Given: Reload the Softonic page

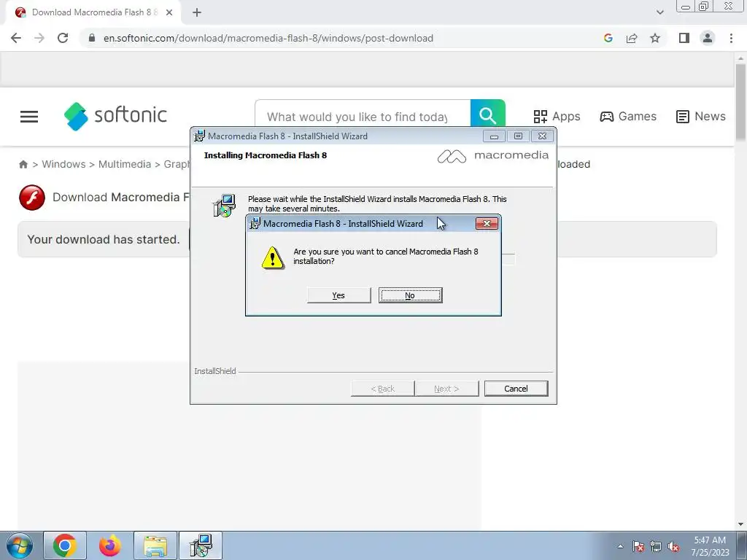Looking at the screenshot, I should pos(63,38).
